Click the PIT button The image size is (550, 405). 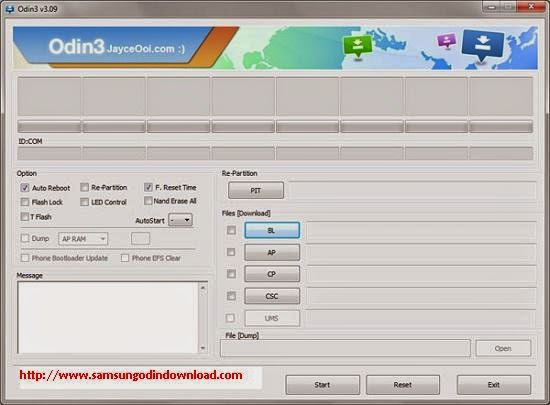[256, 190]
